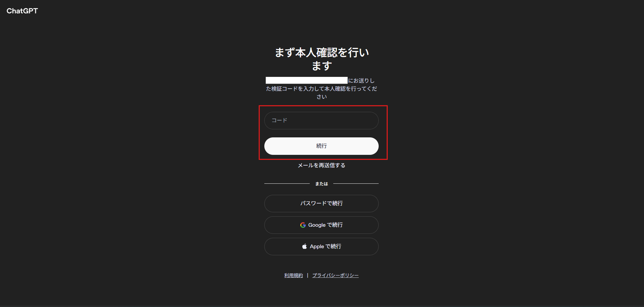Click the ChatGPT logo in top corner
The height and width of the screenshot is (307, 644).
[22, 11]
